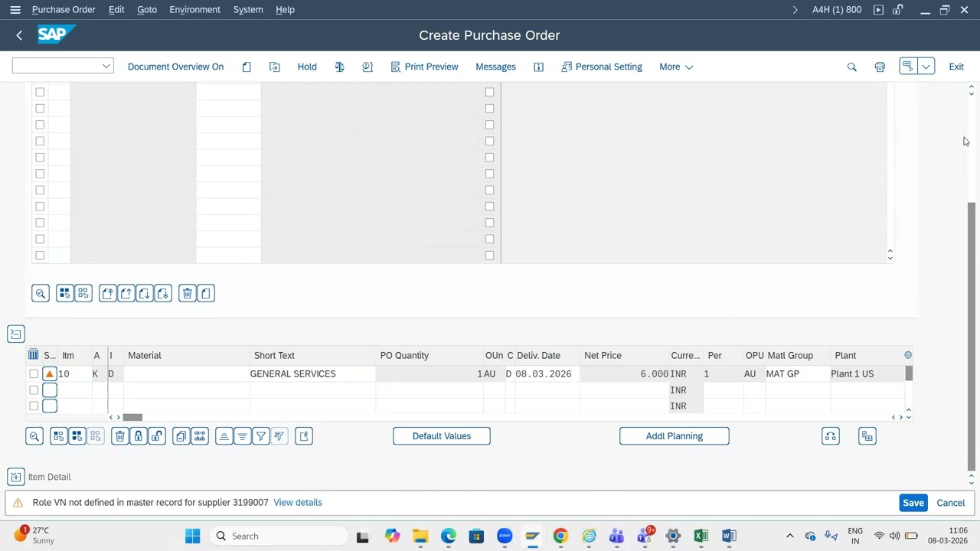
Task: Open the Purchase Order menu
Action: click(64, 10)
